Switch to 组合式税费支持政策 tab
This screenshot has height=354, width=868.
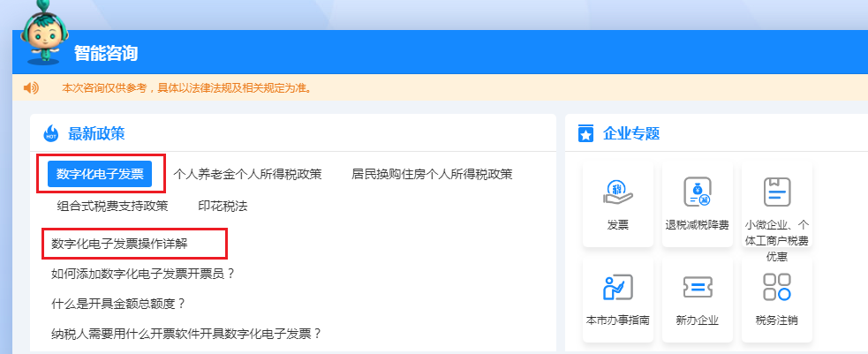coord(112,207)
